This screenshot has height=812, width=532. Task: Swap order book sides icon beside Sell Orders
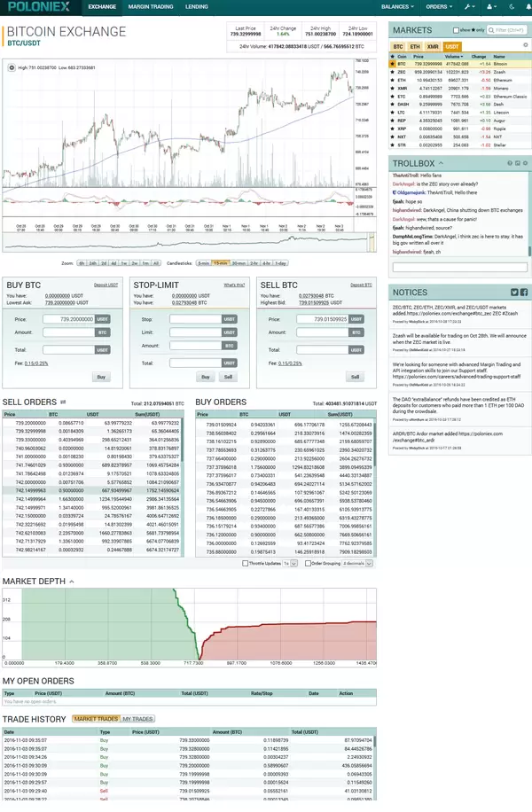[63, 402]
